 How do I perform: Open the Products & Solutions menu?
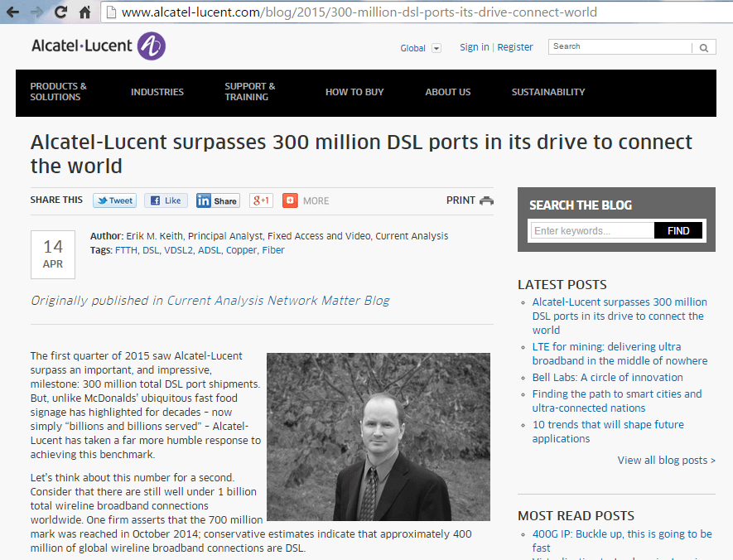click(x=59, y=92)
